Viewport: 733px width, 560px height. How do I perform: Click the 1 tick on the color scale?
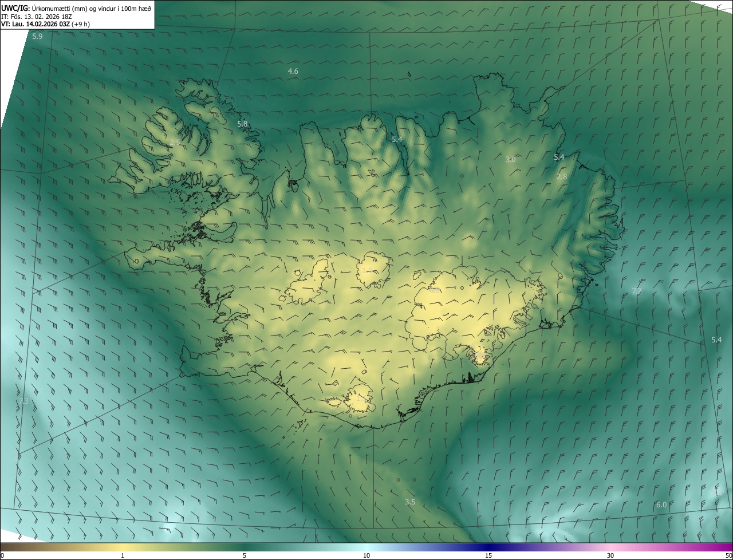click(123, 555)
